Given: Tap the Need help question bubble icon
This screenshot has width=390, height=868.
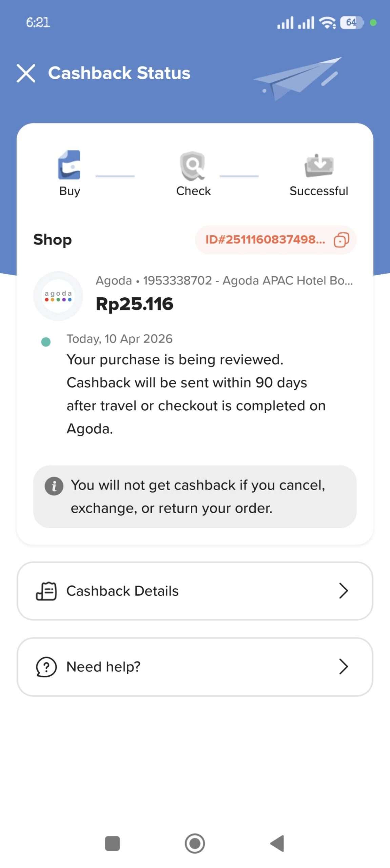Looking at the screenshot, I should point(46,667).
